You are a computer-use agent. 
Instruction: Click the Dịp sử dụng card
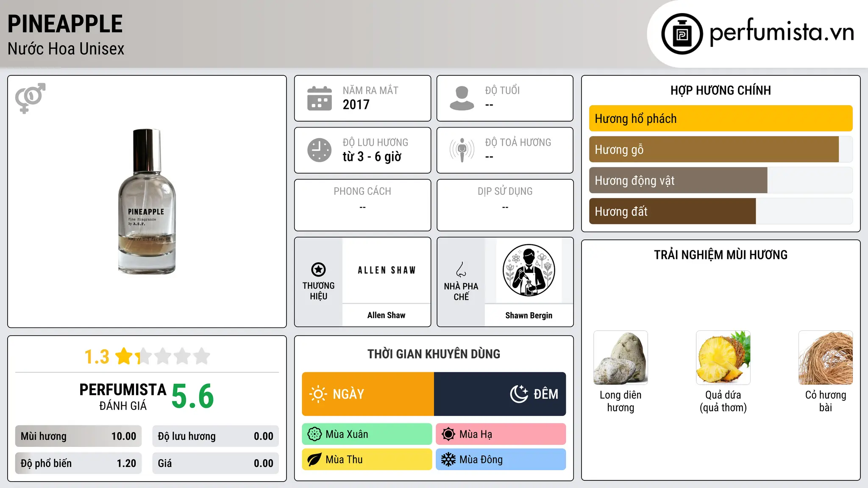(x=505, y=205)
